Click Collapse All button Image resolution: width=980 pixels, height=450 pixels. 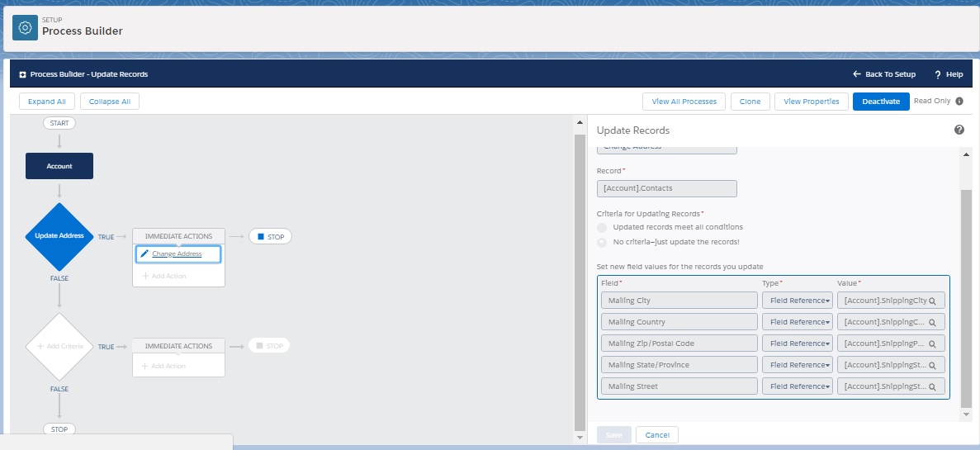tap(110, 102)
